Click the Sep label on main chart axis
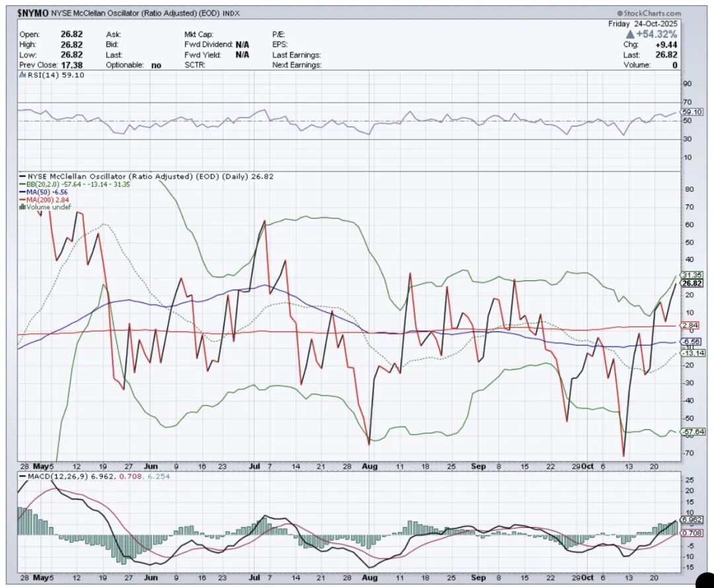Image resolution: width=714 pixels, height=588 pixels. [478, 466]
